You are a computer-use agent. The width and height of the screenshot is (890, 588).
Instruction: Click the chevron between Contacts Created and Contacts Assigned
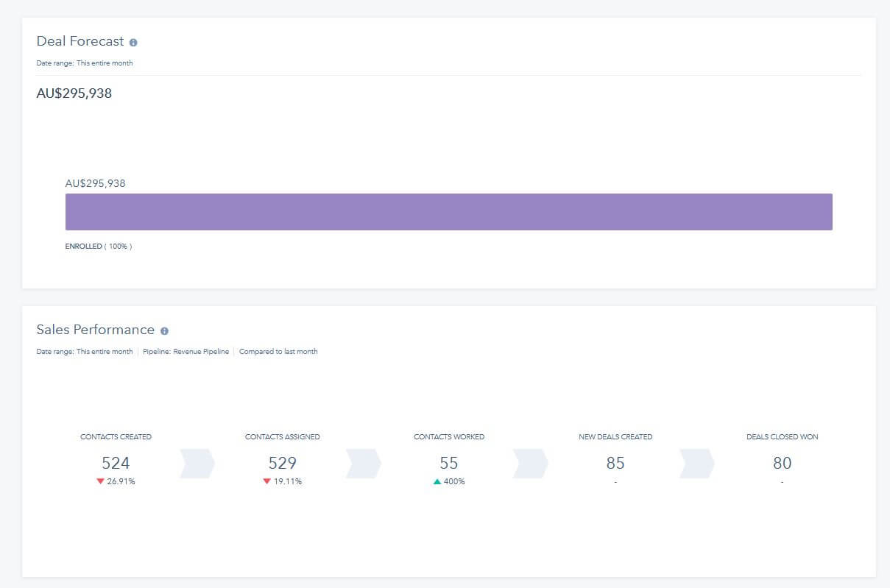197,464
